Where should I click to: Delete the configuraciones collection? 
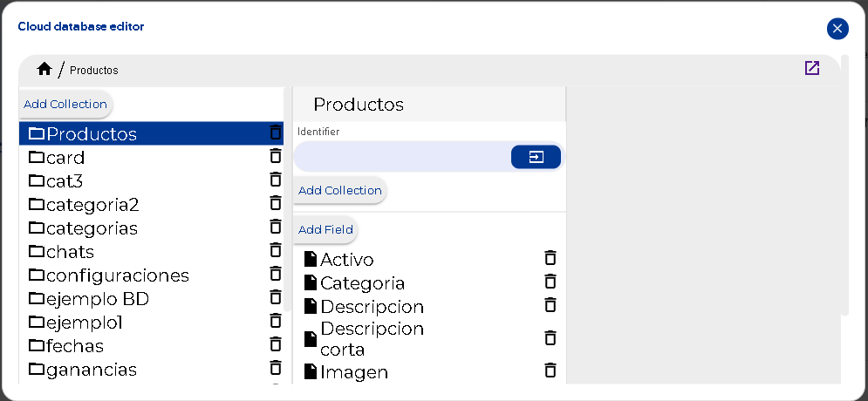275,274
